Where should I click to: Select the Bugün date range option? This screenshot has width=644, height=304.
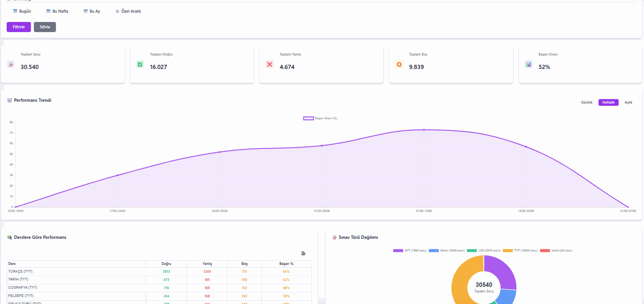[x=22, y=11]
